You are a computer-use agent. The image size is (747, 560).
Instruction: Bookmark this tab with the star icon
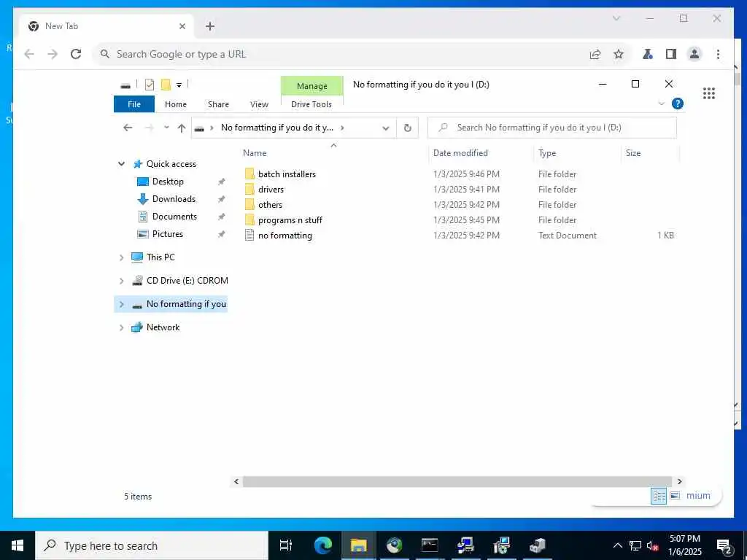(619, 54)
